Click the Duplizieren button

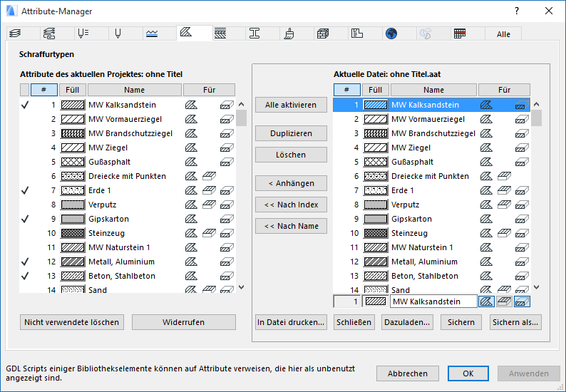pos(291,133)
